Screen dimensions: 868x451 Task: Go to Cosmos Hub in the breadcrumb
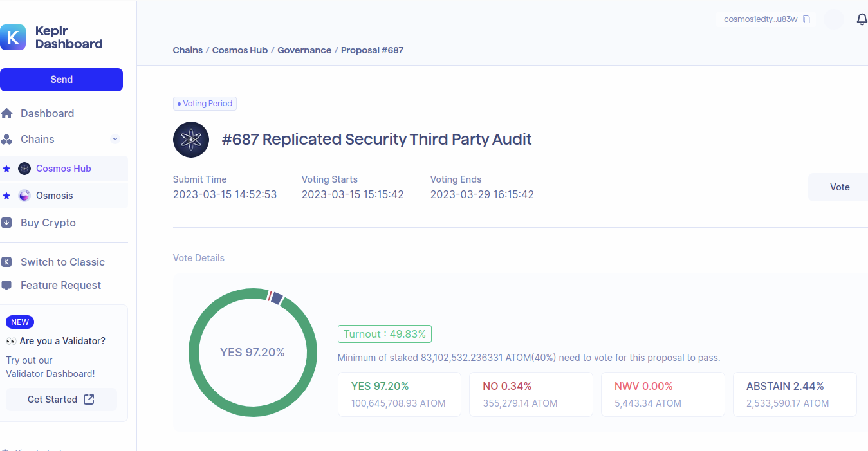[x=240, y=50]
